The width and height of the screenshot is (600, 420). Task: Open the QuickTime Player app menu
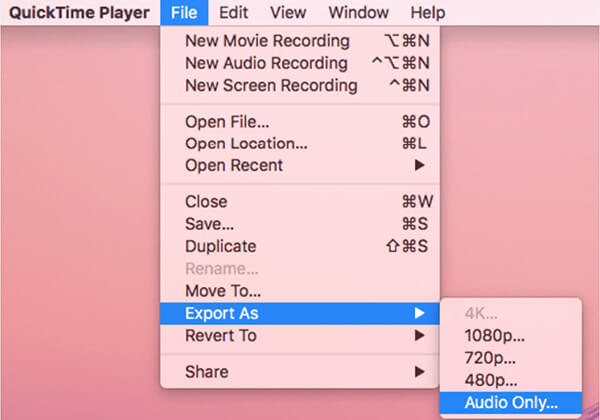click(79, 13)
